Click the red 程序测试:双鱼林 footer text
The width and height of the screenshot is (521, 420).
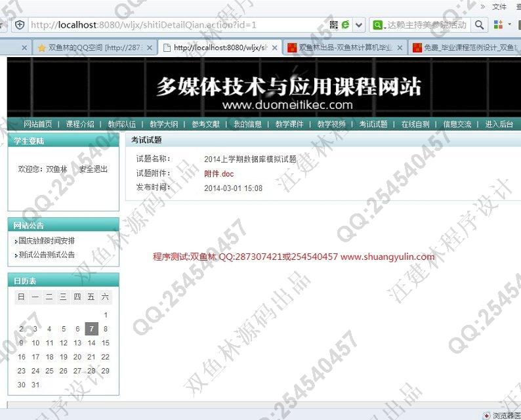(x=293, y=257)
